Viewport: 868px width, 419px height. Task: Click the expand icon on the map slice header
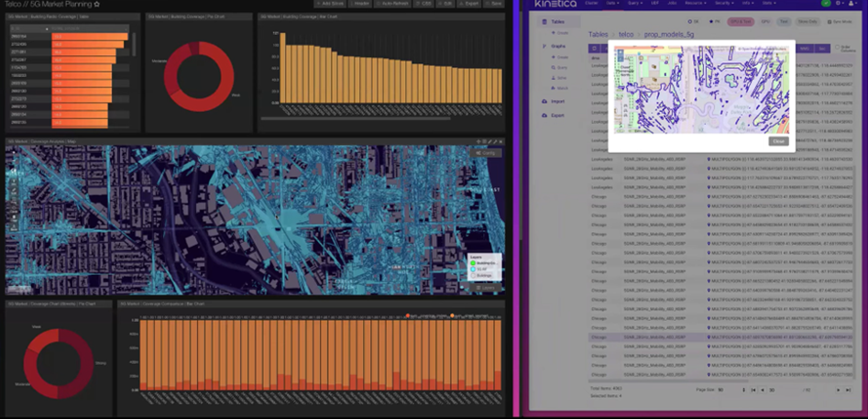point(496,142)
